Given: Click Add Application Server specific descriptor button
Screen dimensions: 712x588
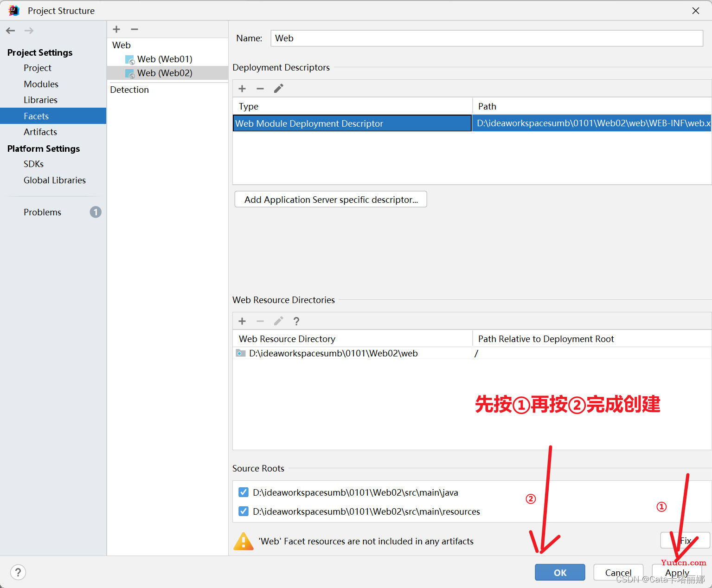Looking at the screenshot, I should (331, 200).
